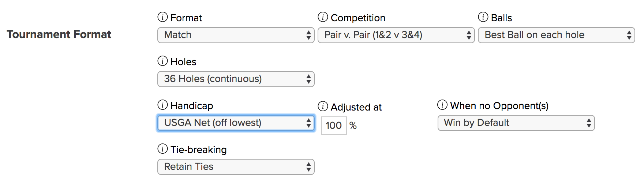Click the info icon beside Balls

[x=483, y=17]
